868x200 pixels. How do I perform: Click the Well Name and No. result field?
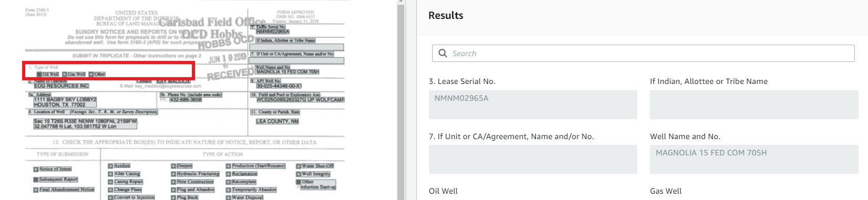[754, 159]
